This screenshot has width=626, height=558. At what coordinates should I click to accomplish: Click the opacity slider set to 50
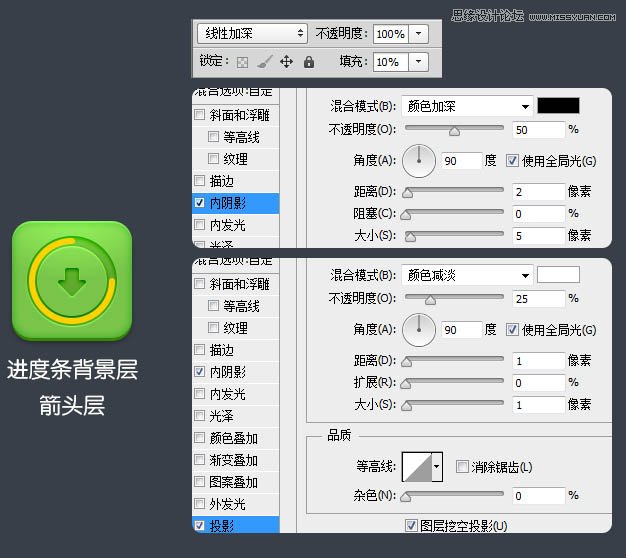pos(454,129)
